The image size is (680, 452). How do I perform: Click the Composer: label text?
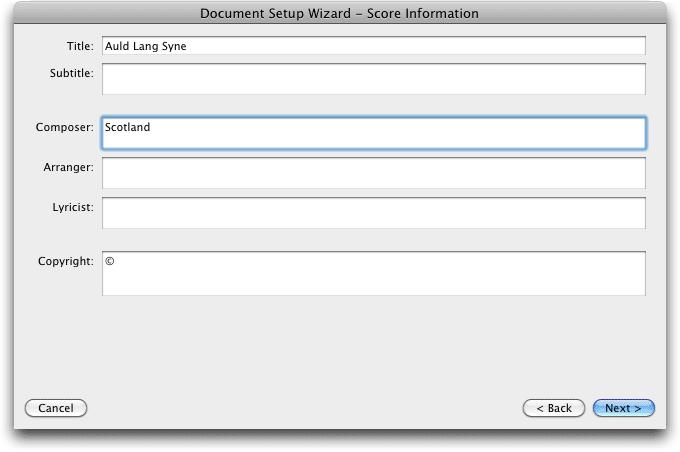(x=65, y=127)
